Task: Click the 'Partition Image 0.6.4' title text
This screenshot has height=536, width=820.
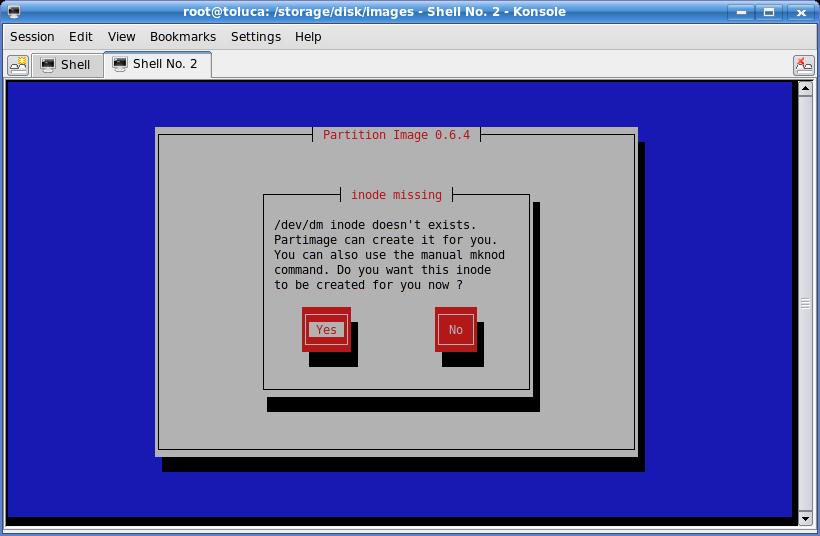Action: [396, 135]
